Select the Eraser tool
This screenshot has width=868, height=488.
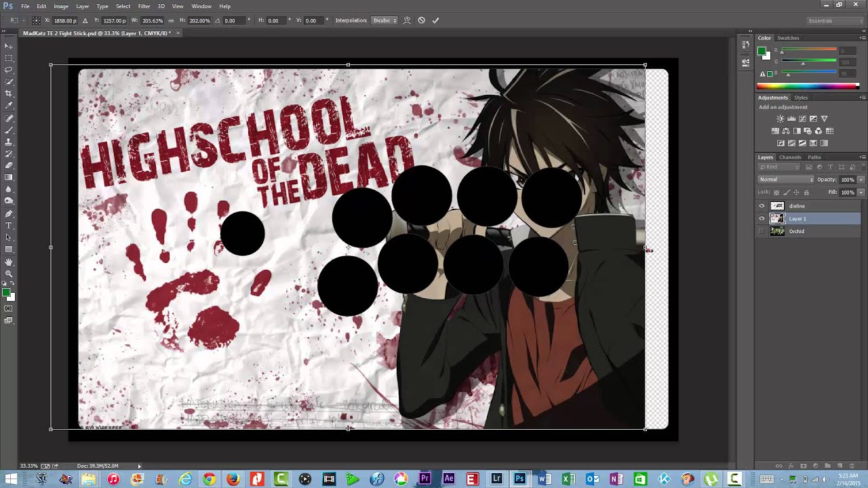(9, 165)
